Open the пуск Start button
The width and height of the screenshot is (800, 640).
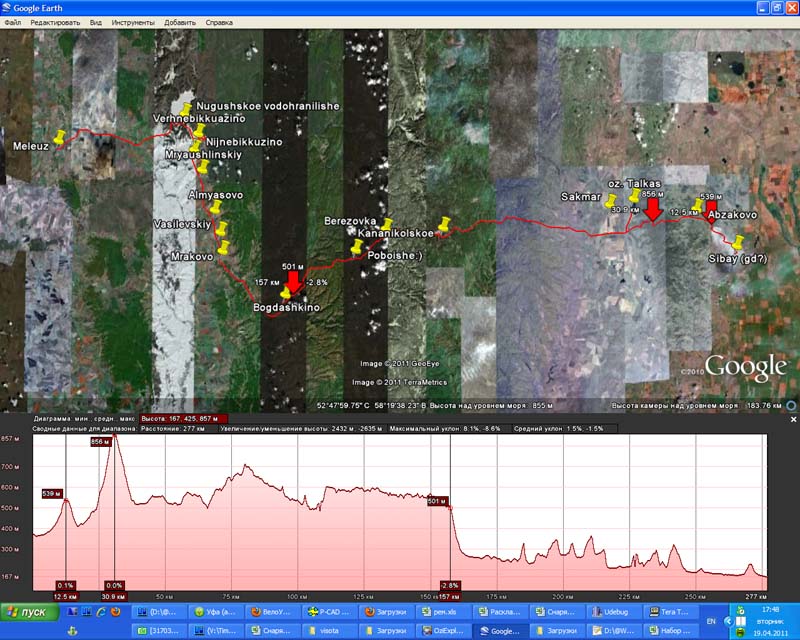point(30,612)
